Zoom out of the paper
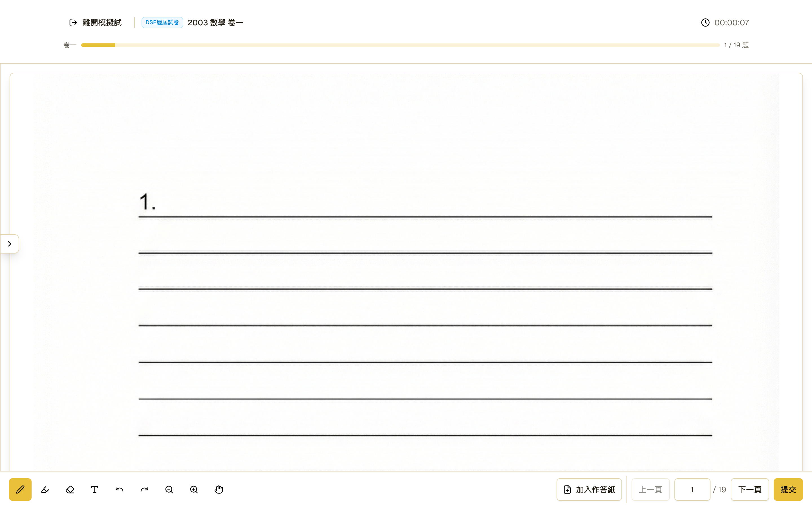This screenshot has width=812, height=507. (169, 489)
